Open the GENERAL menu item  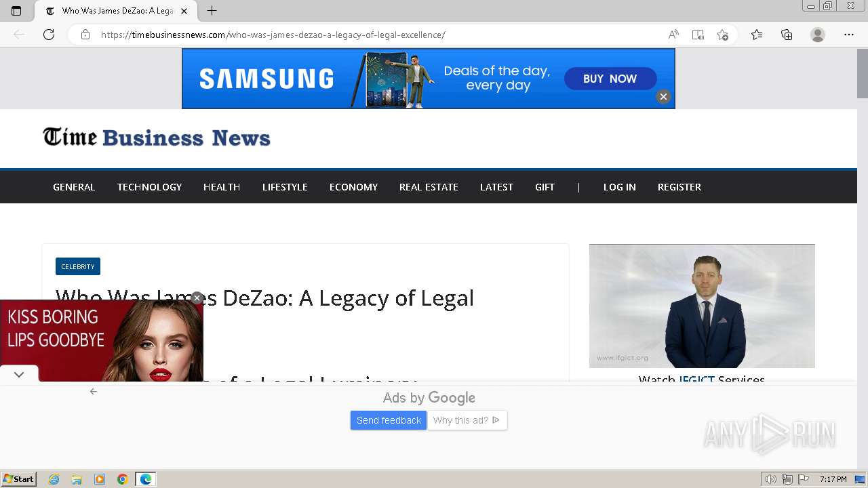coord(74,187)
